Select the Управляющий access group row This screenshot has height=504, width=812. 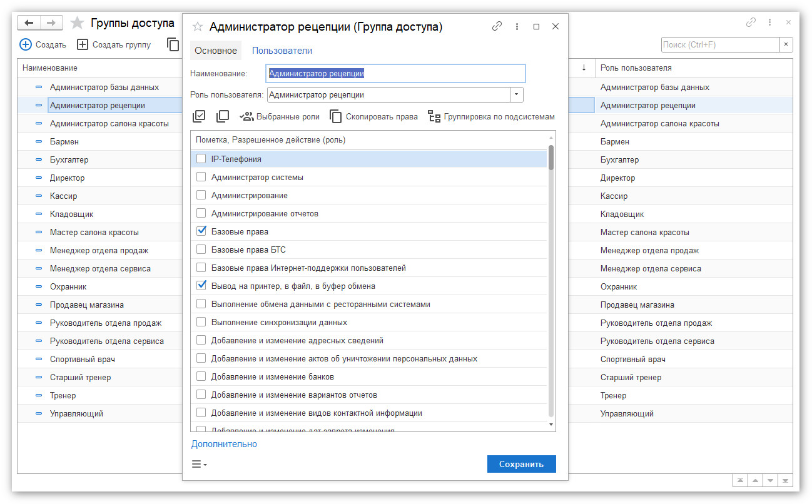(x=76, y=413)
